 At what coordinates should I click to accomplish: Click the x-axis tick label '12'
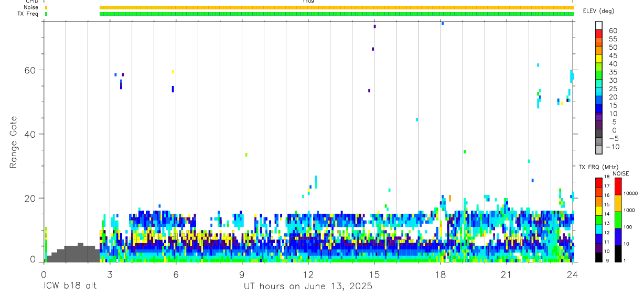click(x=308, y=274)
